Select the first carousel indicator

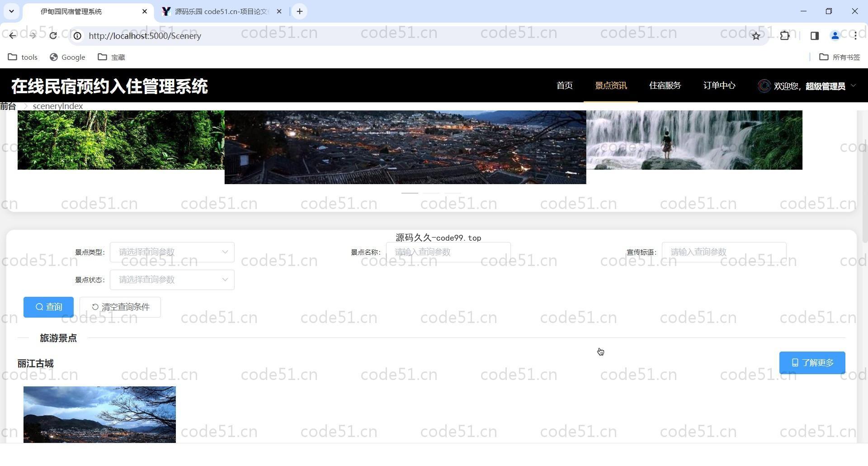pyautogui.click(x=410, y=193)
